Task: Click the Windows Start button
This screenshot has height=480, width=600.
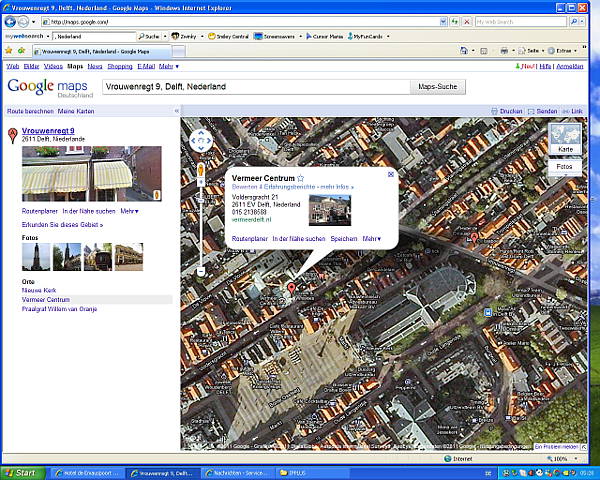Action: coord(23,473)
